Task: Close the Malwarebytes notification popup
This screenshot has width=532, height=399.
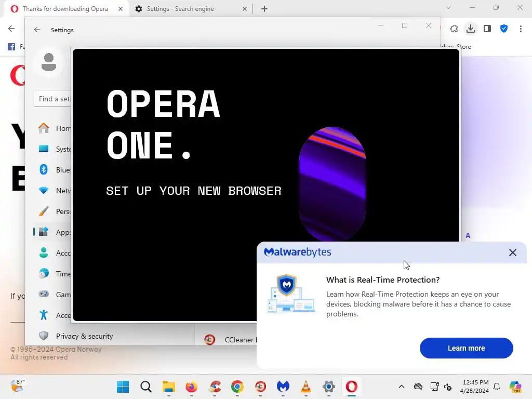Action: coord(513,252)
